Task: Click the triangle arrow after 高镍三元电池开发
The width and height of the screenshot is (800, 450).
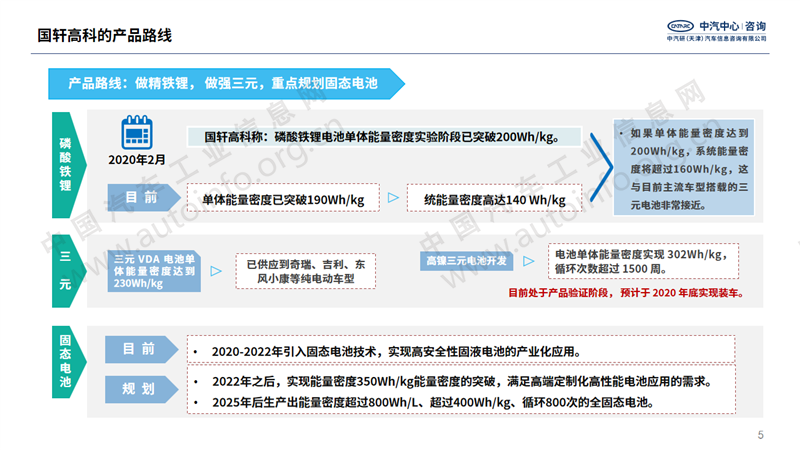Action: (x=529, y=261)
